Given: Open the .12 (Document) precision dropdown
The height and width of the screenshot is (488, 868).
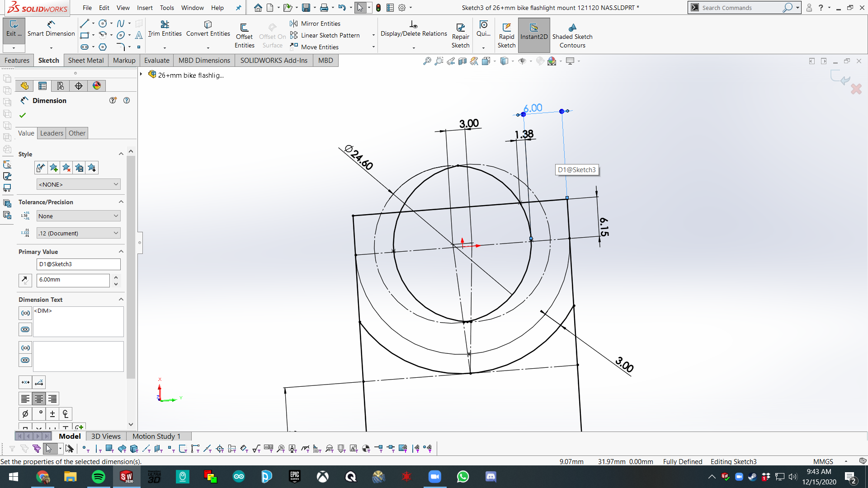Looking at the screenshot, I should (x=78, y=233).
